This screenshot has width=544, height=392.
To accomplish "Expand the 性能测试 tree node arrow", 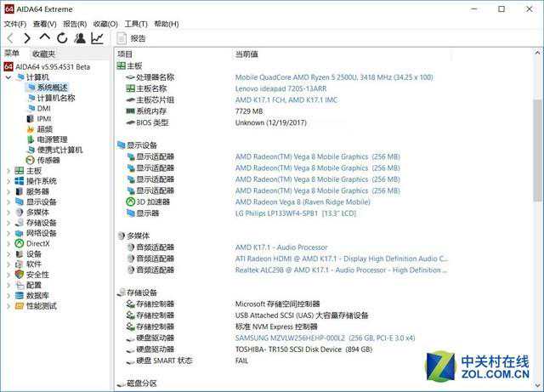I will [x=9, y=306].
